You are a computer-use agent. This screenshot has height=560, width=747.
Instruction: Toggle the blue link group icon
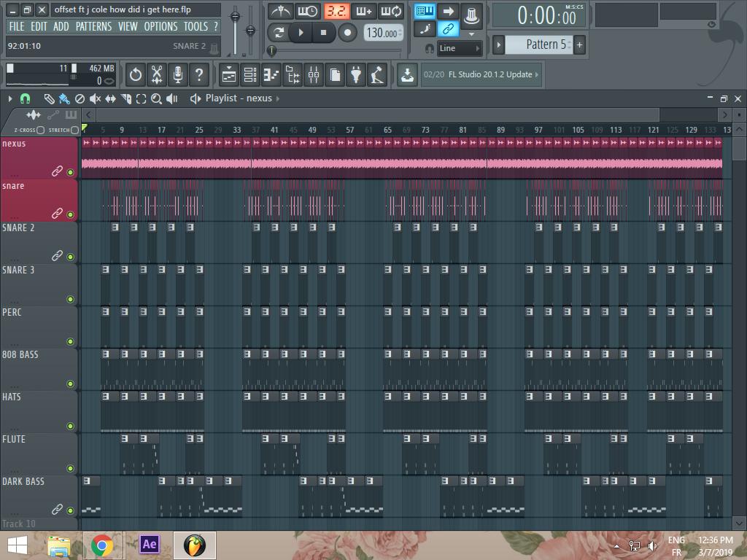coord(448,29)
